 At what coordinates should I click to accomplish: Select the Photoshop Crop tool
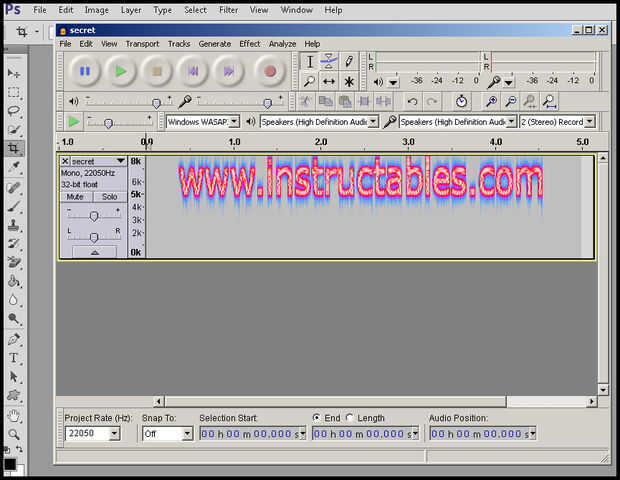click(14, 148)
